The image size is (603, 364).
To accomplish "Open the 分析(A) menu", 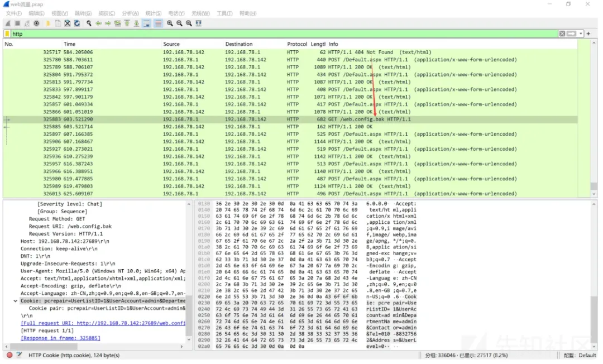I will pos(130,13).
